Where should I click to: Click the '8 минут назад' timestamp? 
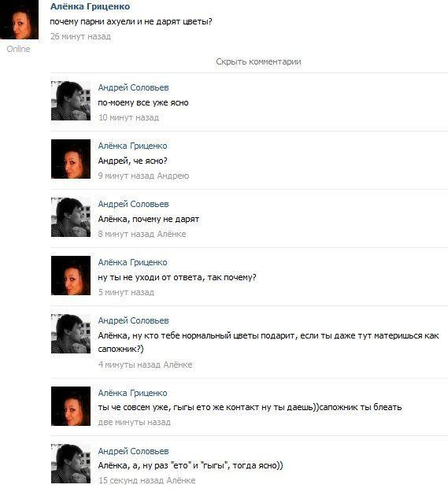pyautogui.click(x=126, y=234)
